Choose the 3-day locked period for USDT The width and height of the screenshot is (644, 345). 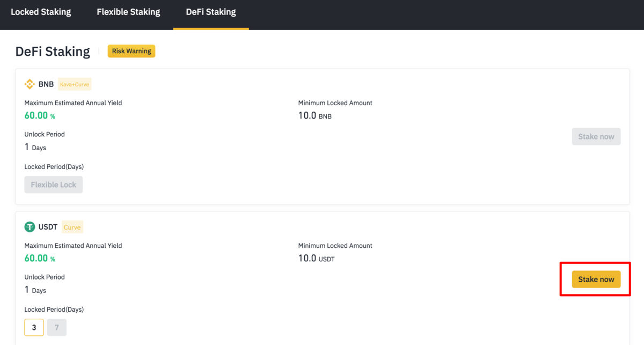click(34, 327)
